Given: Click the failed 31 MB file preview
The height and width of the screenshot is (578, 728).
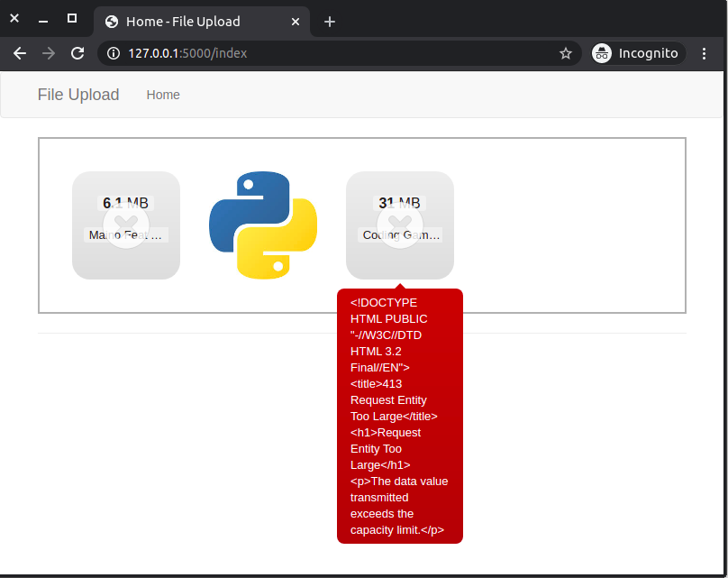Looking at the screenshot, I should click(400, 225).
